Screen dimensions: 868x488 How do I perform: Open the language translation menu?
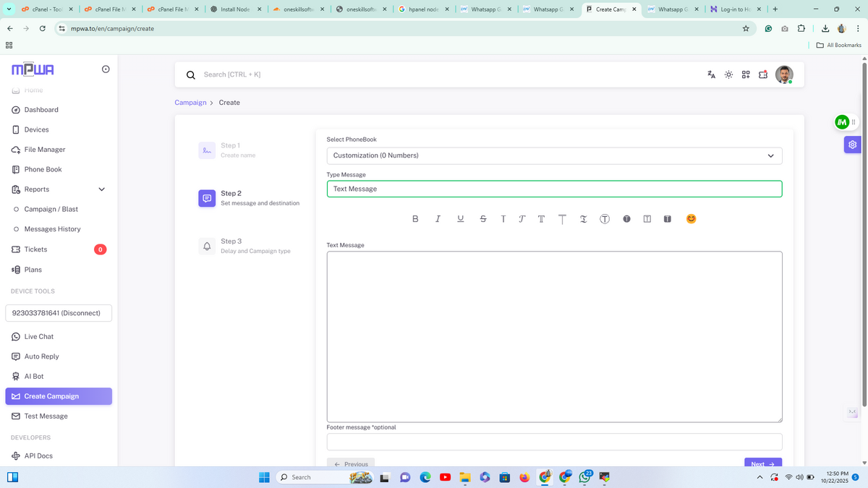click(x=712, y=74)
